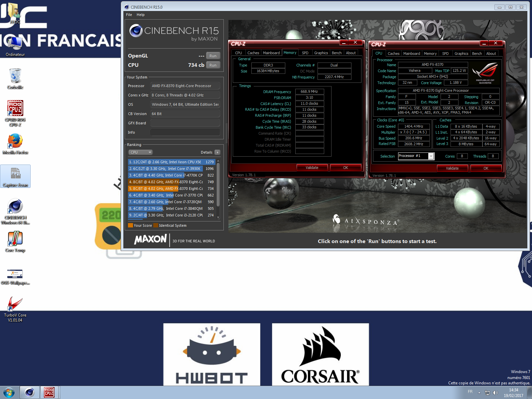Switch to Cinebench taskbar button
The height and width of the screenshot is (399, 532).
point(29,393)
